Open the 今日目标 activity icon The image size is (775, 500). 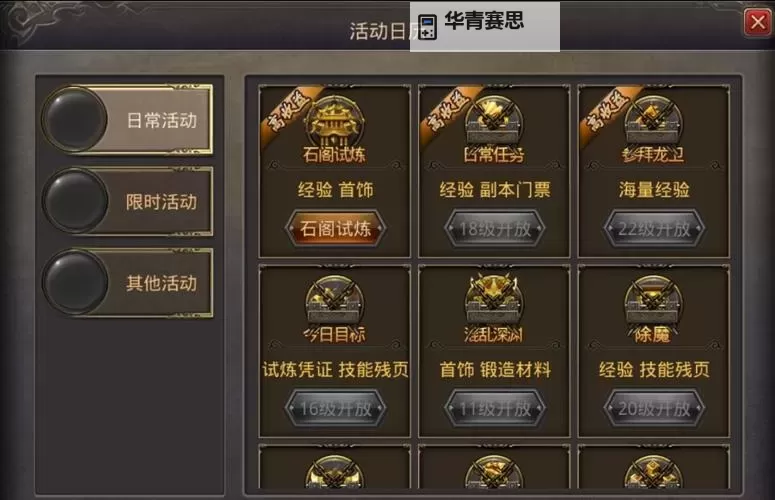[335, 301]
